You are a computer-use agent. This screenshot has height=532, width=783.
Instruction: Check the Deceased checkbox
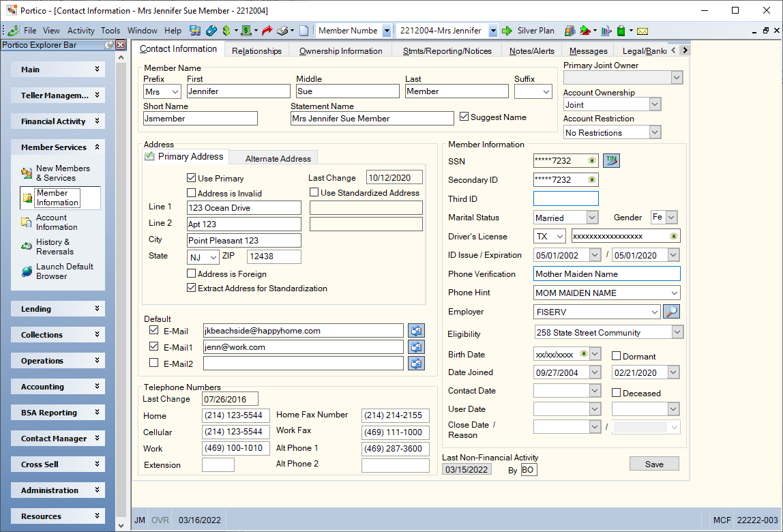(616, 393)
